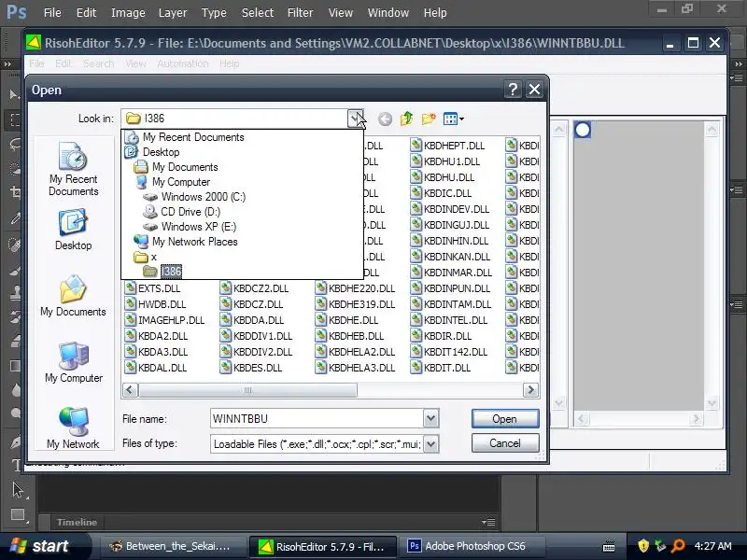Click the file list horizontal scrollbar thumb
The width and height of the screenshot is (747, 560).
(247, 390)
